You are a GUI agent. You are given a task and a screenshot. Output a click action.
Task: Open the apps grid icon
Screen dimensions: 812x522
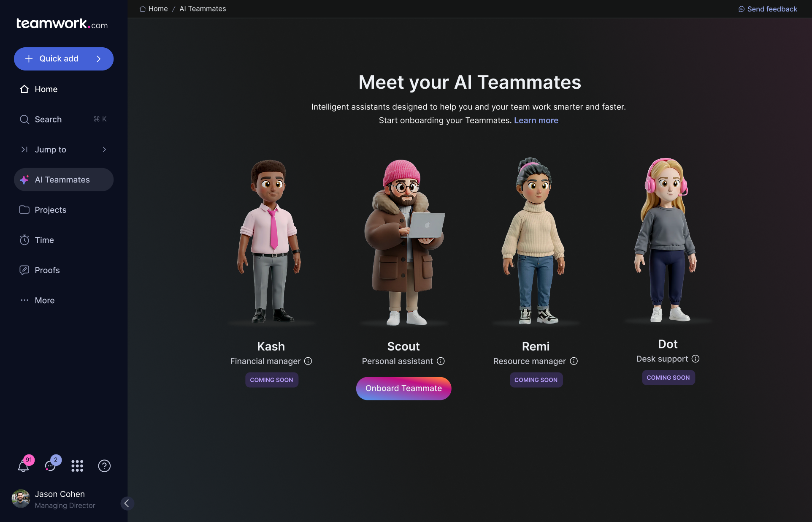click(x=77, y=466)
